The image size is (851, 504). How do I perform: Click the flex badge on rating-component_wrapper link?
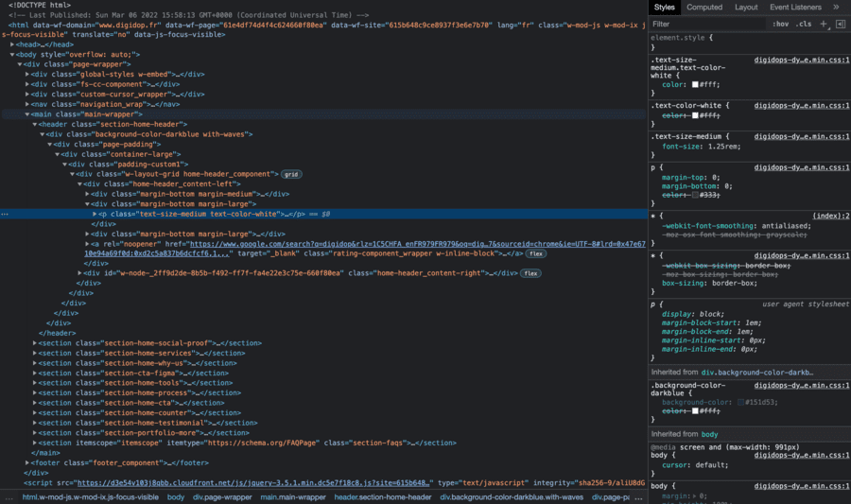tap(536, 254)
